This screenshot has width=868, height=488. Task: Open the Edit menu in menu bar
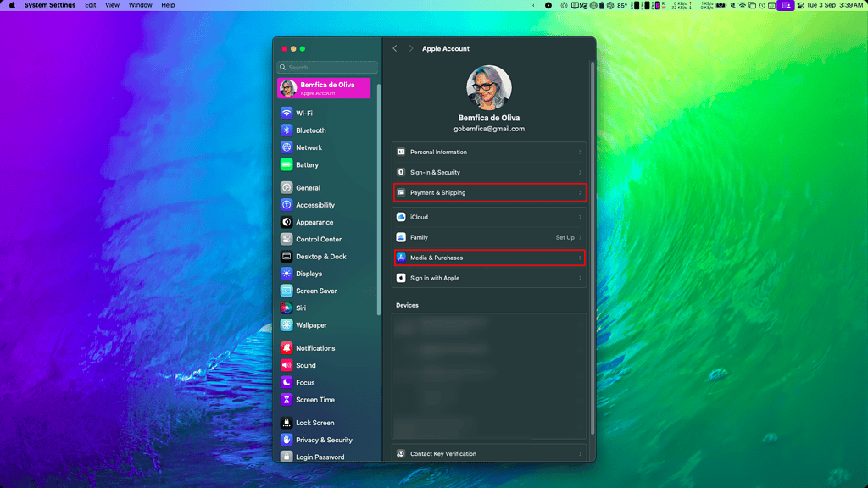90,5
